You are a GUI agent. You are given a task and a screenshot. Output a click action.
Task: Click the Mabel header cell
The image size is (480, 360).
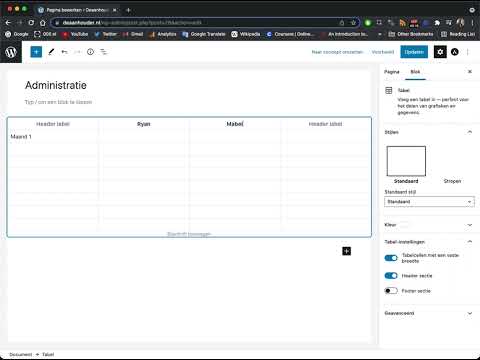235,124
